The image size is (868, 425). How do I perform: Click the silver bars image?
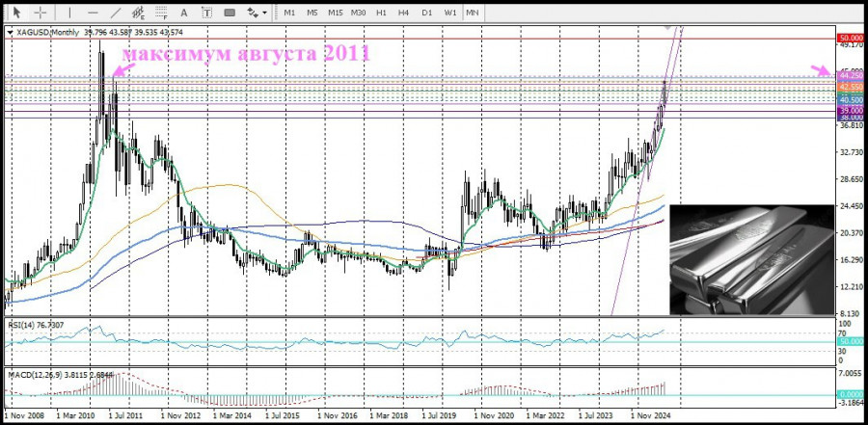point(749,258)
